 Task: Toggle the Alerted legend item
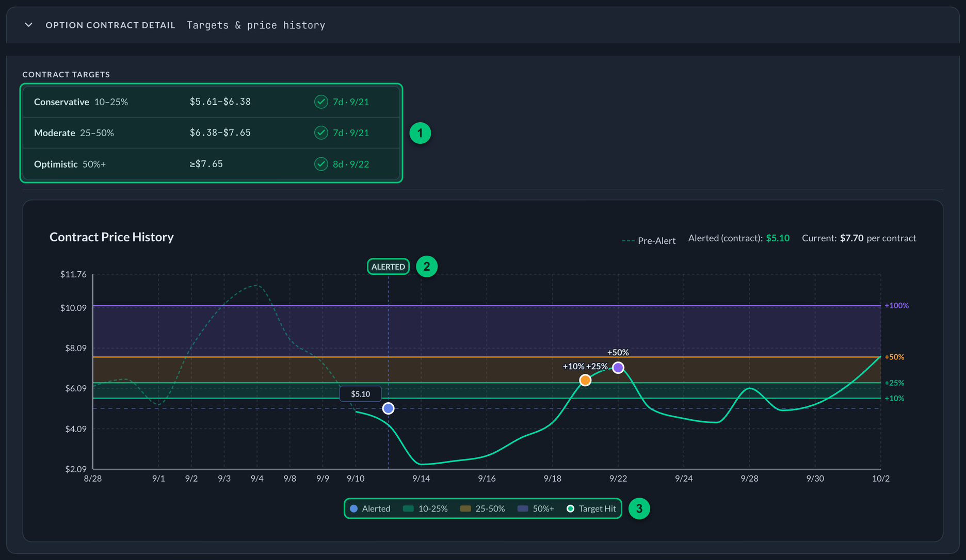(370, 508)
